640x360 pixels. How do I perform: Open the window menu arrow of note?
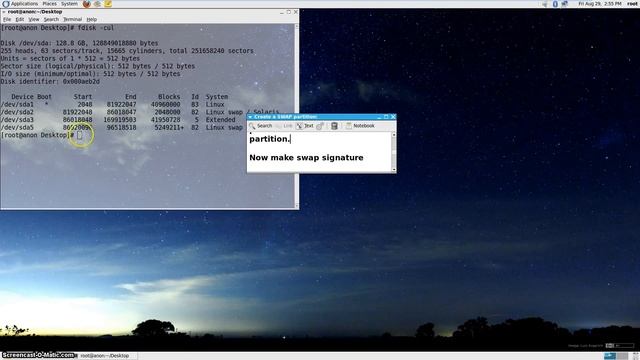coord(250,117)
